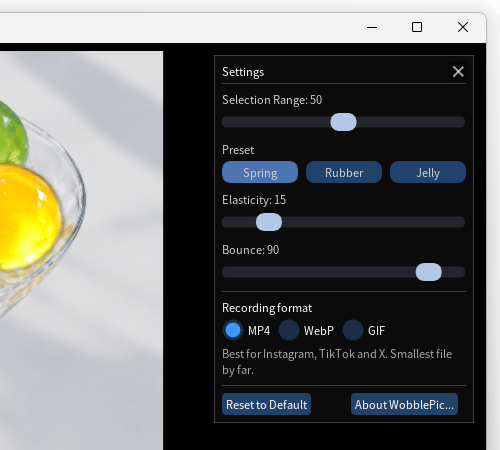
Task: Click Reset to Default button
Action: 267,404
